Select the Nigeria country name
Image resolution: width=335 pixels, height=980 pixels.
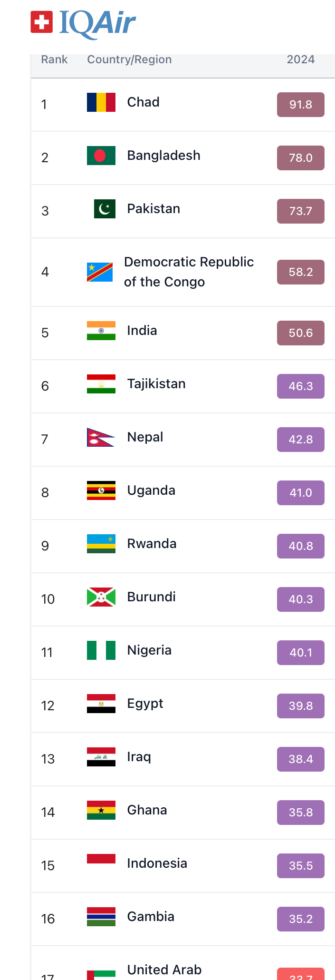(149, 650)
